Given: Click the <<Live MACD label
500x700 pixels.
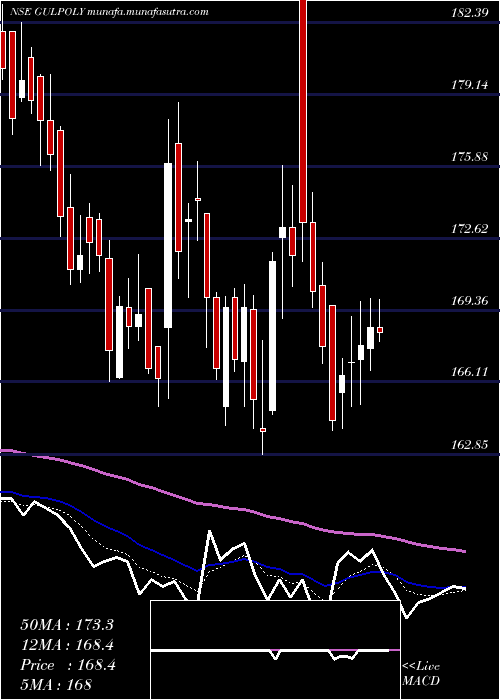Looking at the screenshot, I should [421, 674].
